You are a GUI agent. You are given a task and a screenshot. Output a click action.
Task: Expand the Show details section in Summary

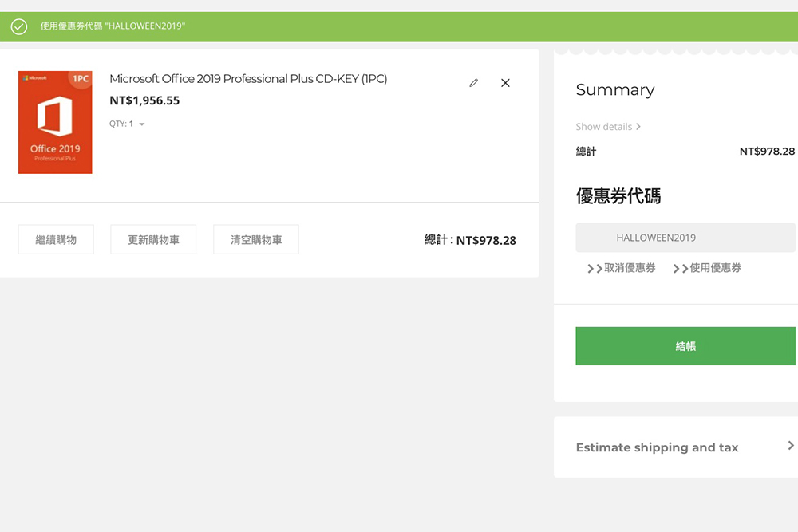click(608, 127)
